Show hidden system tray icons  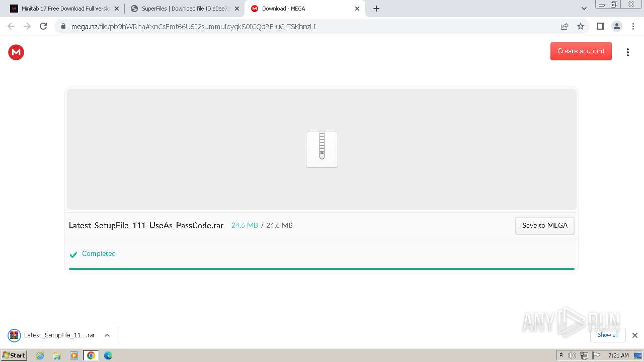pyautogui.click(x=561, y=355)
